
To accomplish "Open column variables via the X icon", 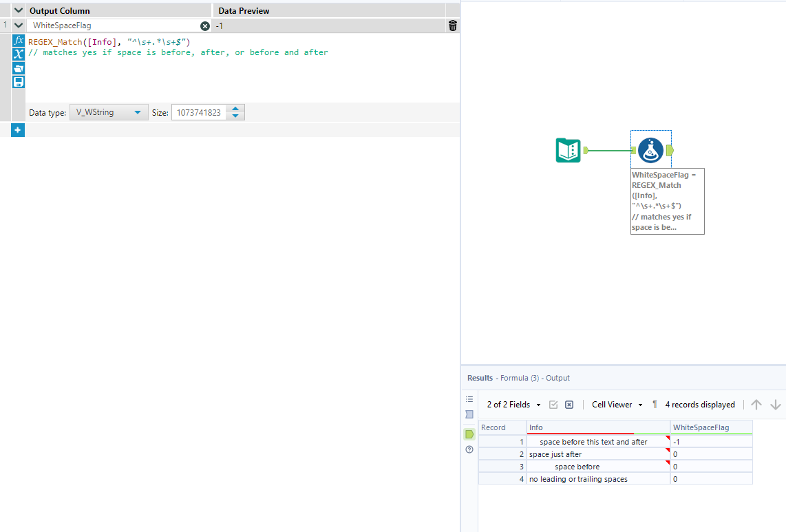I will tap(19, 54).
